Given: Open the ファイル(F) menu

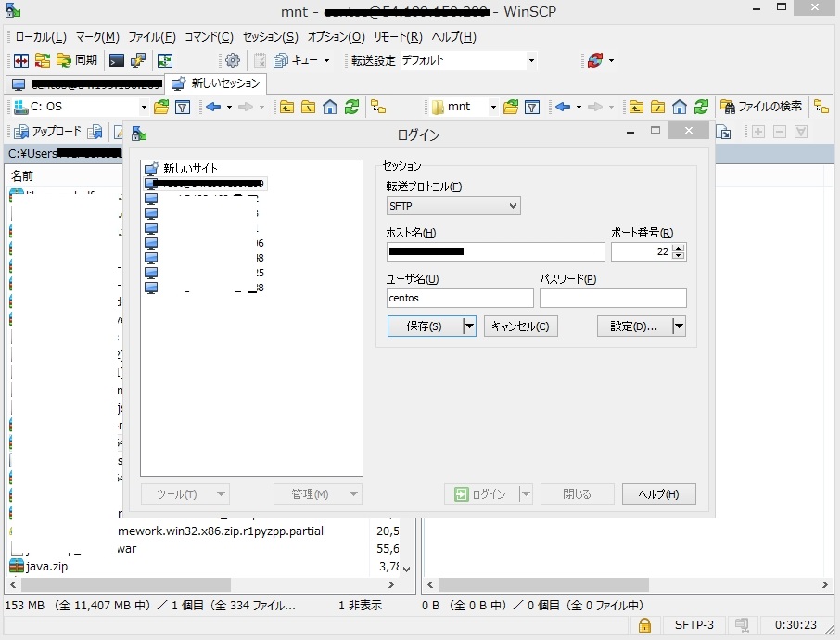Looking at the screenshot, I should (x=152, y=37).
